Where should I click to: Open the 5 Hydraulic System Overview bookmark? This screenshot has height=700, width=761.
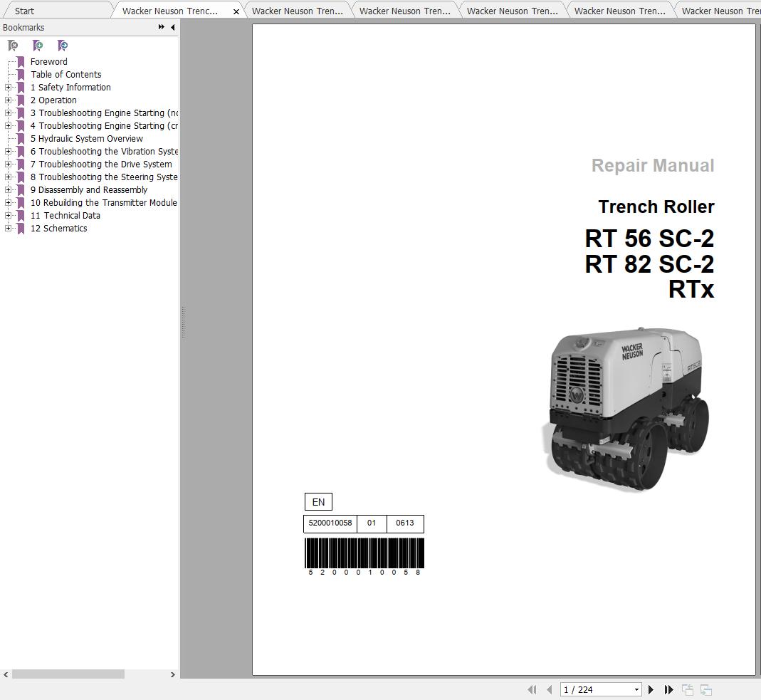pyautogui.click(x=86, y=138)
